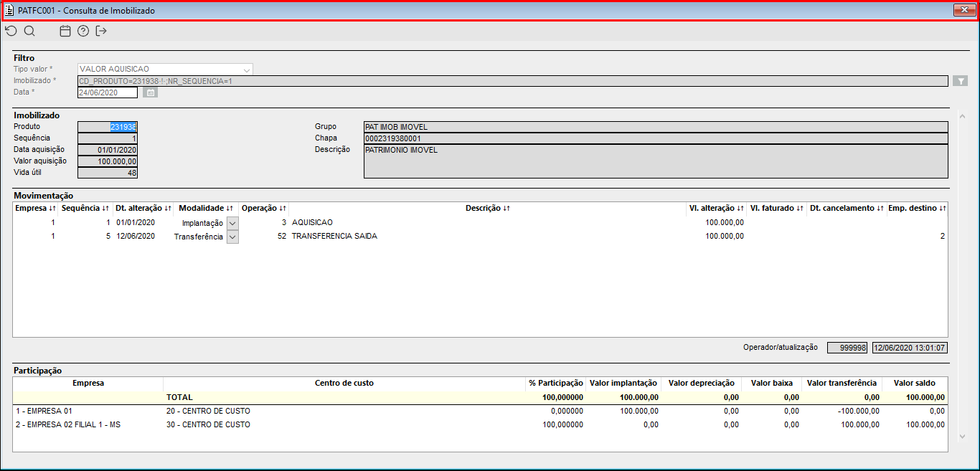
Task: Open the date picker next to Data field
Action: [x=151, y=92]
